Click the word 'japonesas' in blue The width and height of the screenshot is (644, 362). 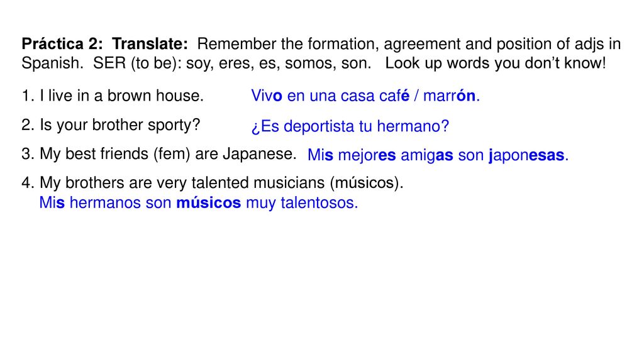pos(526,156)
